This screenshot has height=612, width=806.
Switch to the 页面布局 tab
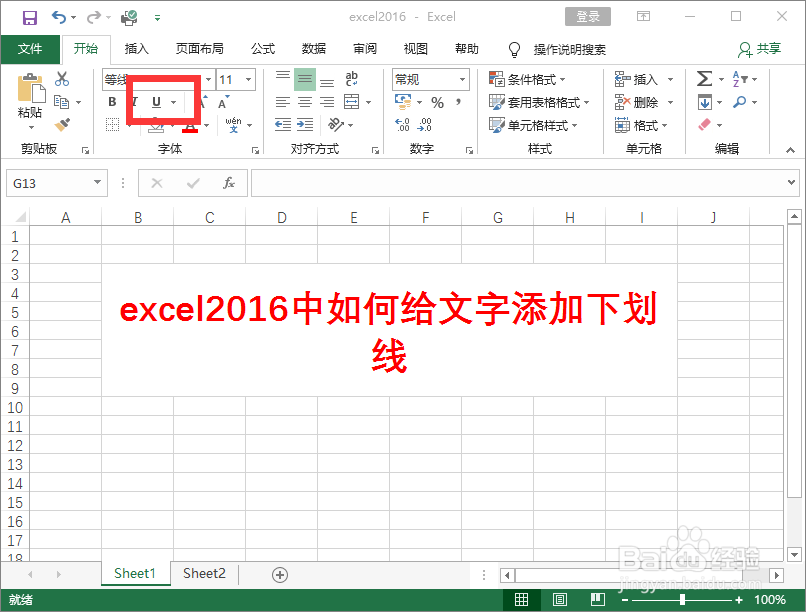click(199, 49)
